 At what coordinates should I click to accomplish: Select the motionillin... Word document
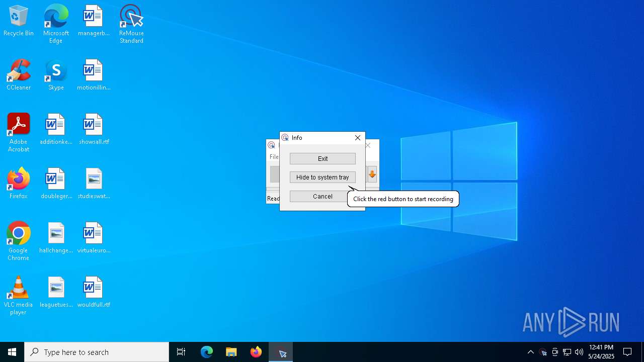pyautogui.click(x=94, y=75)
